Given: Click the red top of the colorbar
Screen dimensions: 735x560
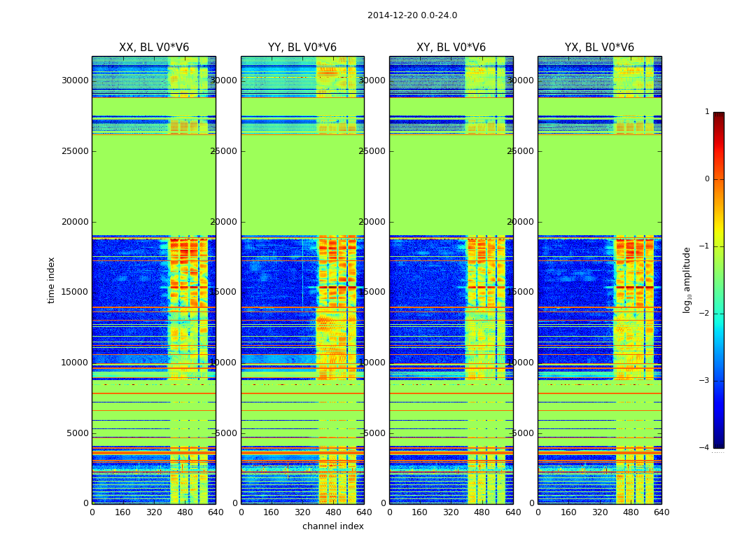Looking at the screenshot, I should [x=719, y=117].
